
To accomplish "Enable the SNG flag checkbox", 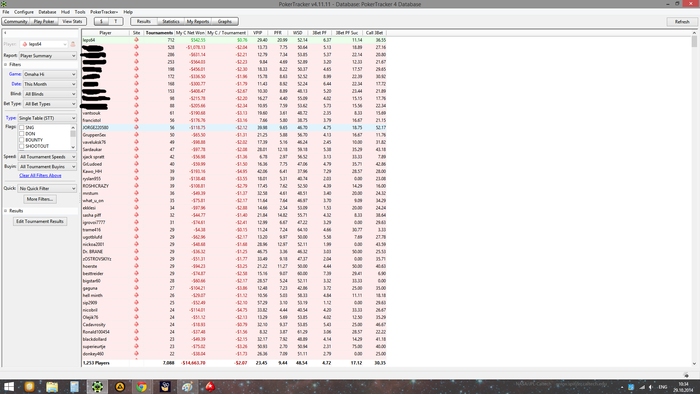I will point(21,128).
